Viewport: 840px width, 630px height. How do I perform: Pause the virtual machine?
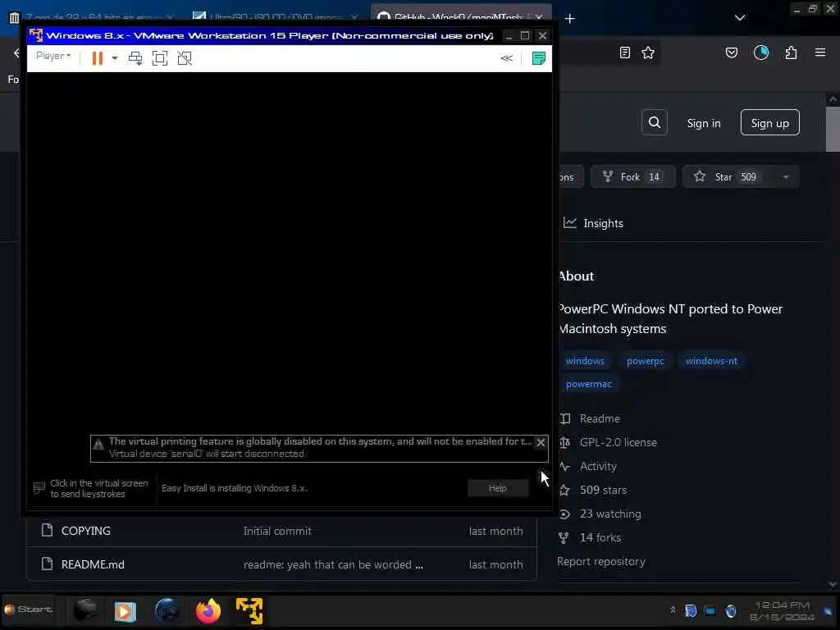coord(98,58)
